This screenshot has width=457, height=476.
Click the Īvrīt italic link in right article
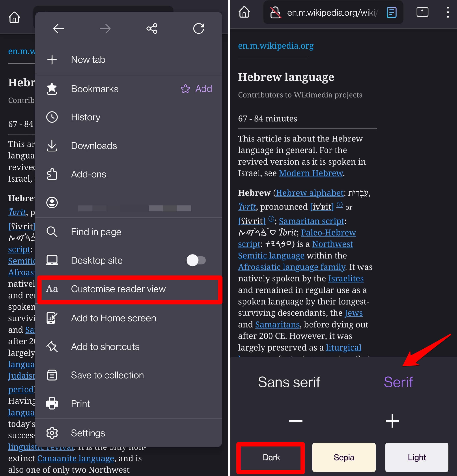(x=247, y=207)
